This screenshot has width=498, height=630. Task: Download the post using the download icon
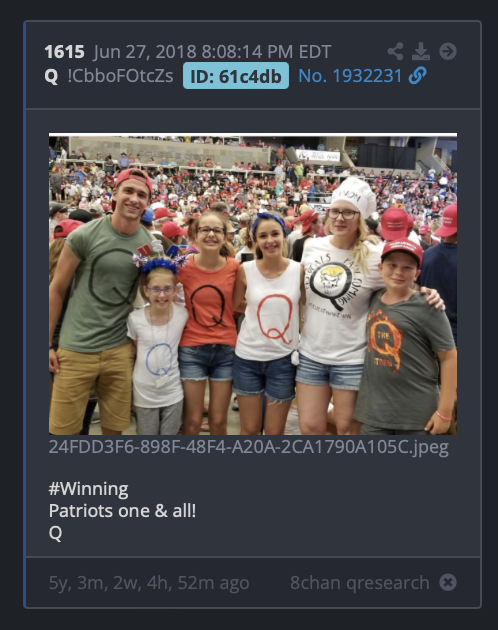(421, 51)
